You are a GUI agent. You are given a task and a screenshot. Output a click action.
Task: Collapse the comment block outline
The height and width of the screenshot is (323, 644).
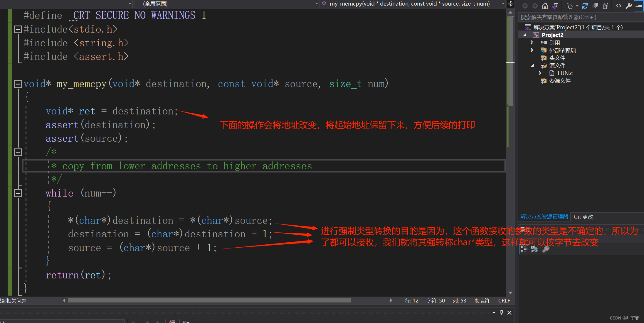coord(18,152)
